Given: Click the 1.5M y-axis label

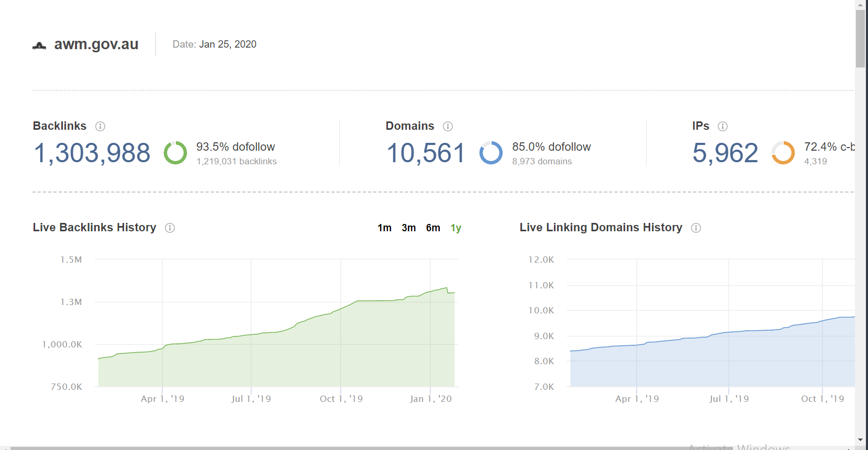Looking at the screenshot, I should click(x=71, y=260).
